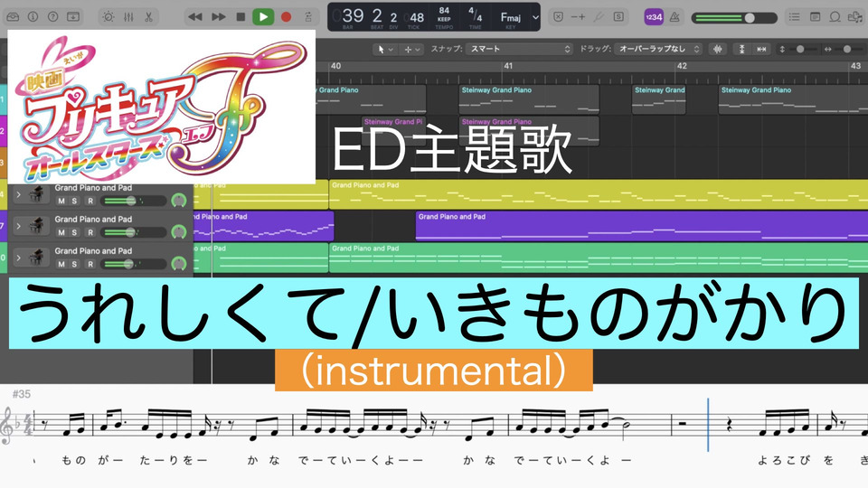Image resolution: width=868 pixels, height=488 pixels.
Task: Show the Inspector with the info icon
Action: click(33, 16)
